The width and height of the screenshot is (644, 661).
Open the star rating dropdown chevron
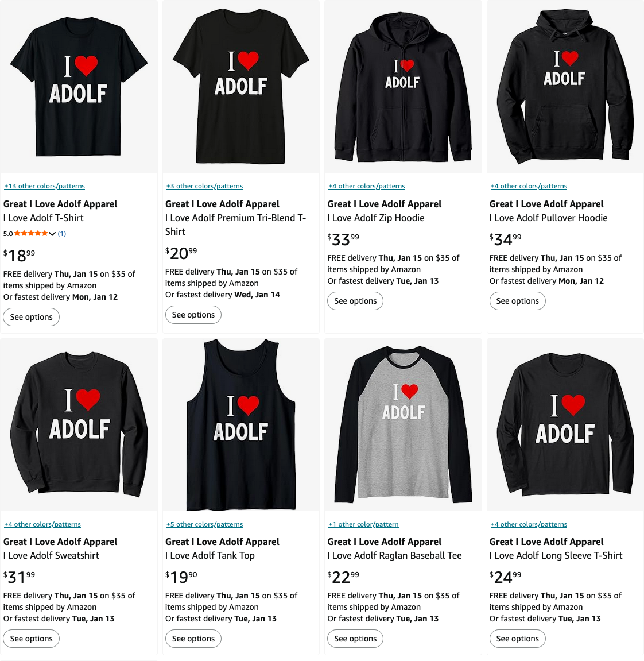tap(52, 234)
